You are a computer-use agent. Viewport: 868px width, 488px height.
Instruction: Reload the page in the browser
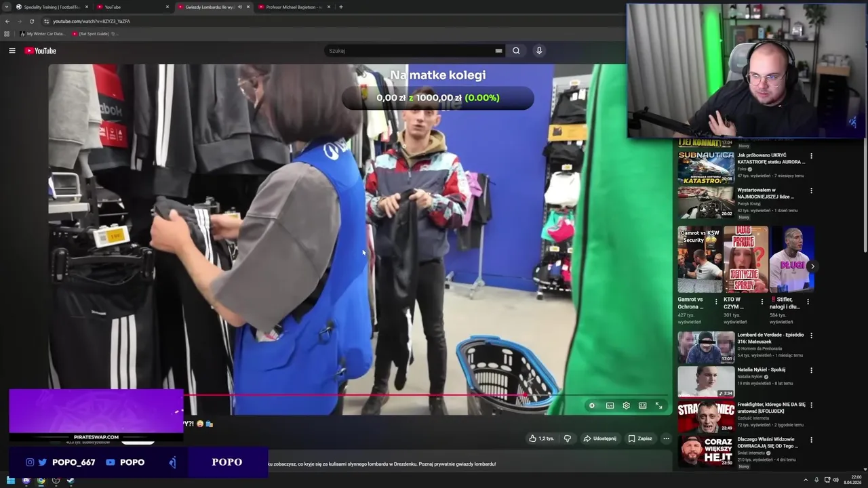click(x=31, y=21)
